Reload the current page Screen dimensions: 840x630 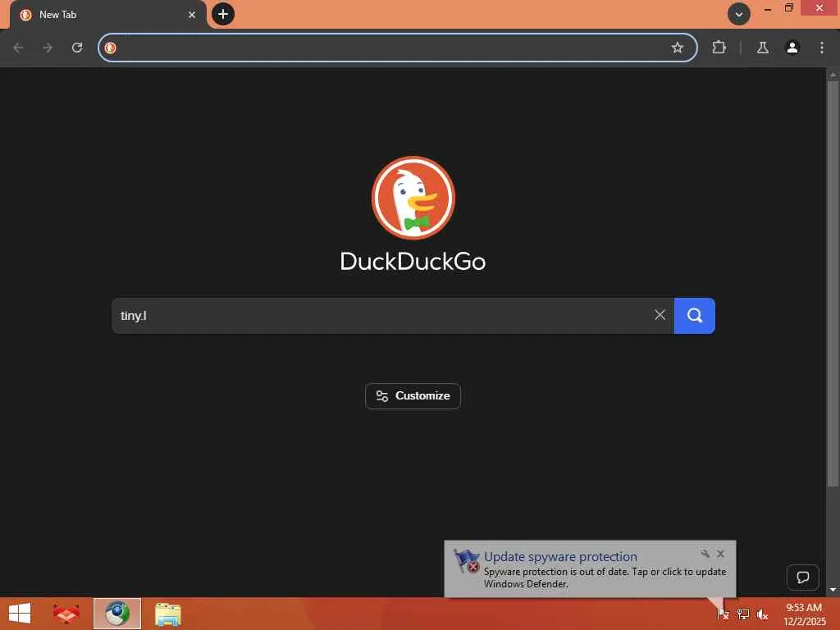pyautogui.click(x=77, y=48)
